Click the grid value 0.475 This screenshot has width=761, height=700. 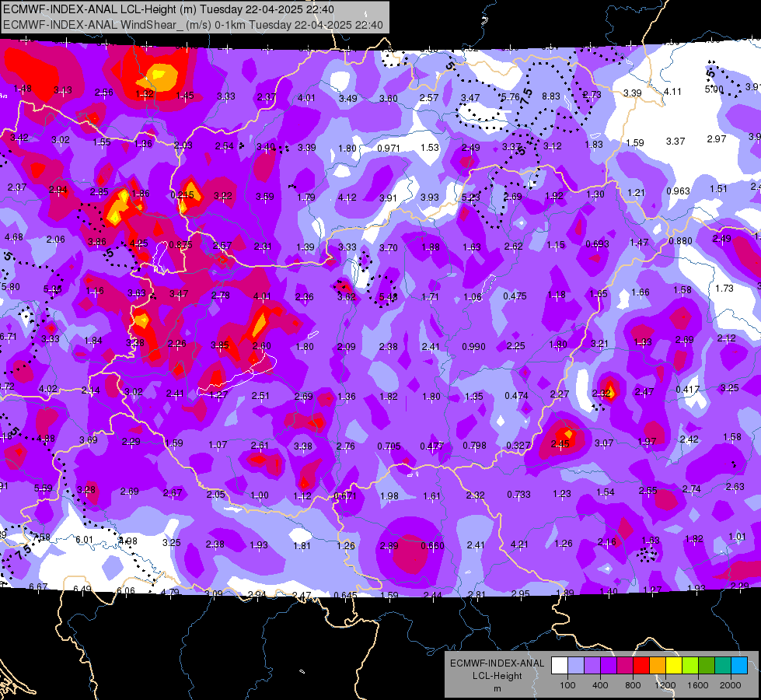point(515,296)
